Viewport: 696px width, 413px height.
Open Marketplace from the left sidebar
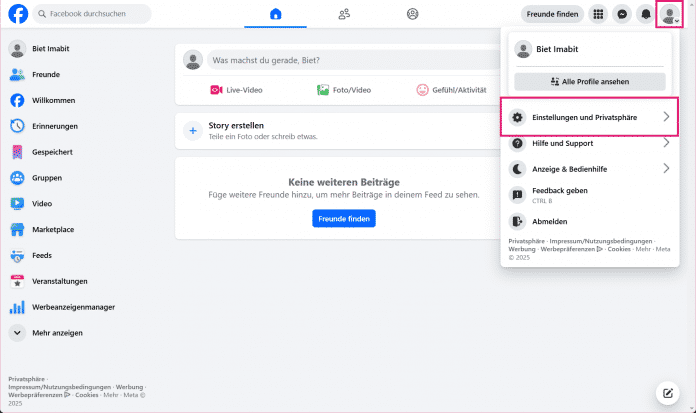(x=53, y=229)
